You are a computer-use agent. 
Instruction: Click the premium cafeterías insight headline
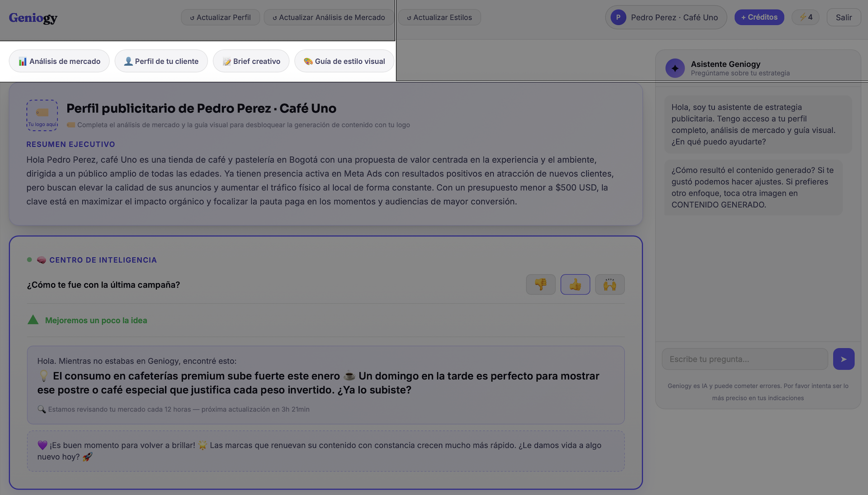pos(318,383)
